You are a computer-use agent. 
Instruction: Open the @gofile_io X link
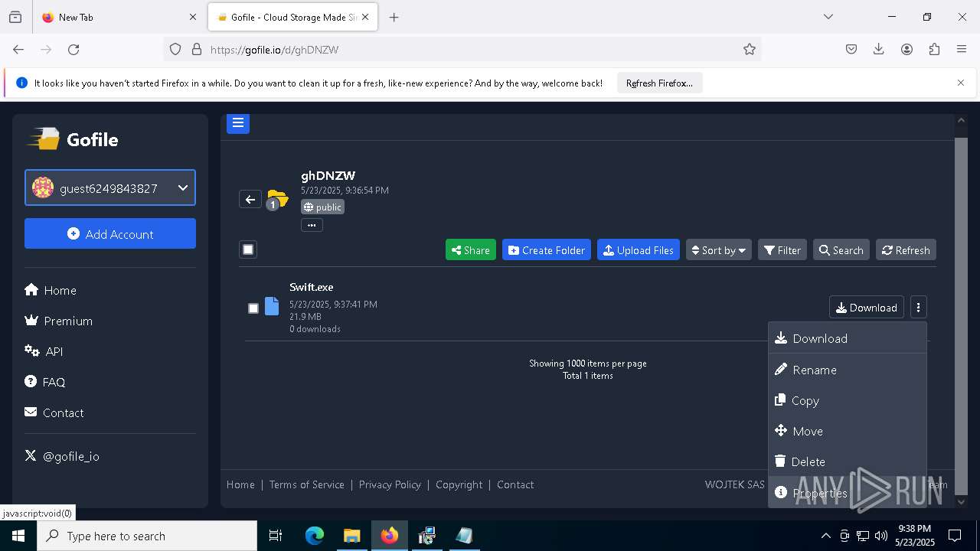pos(62,456)
